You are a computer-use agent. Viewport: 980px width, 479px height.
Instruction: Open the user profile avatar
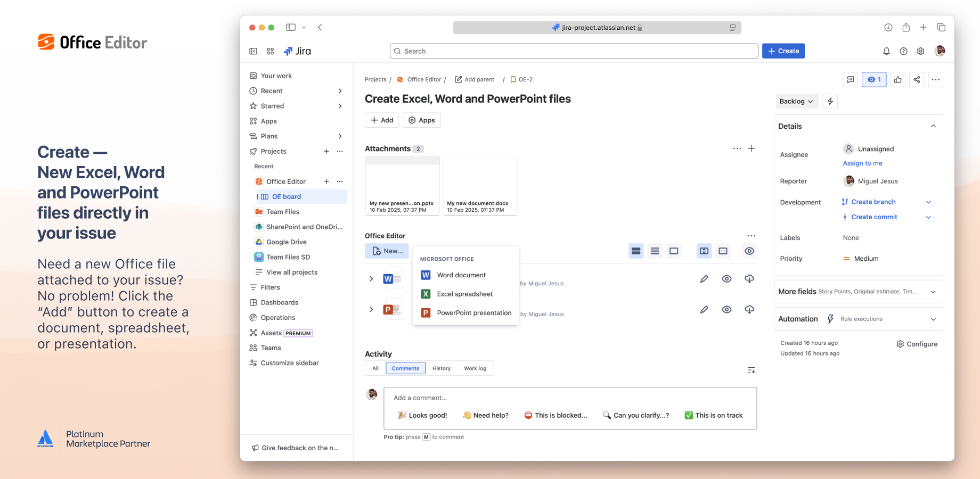pos(940,51)
